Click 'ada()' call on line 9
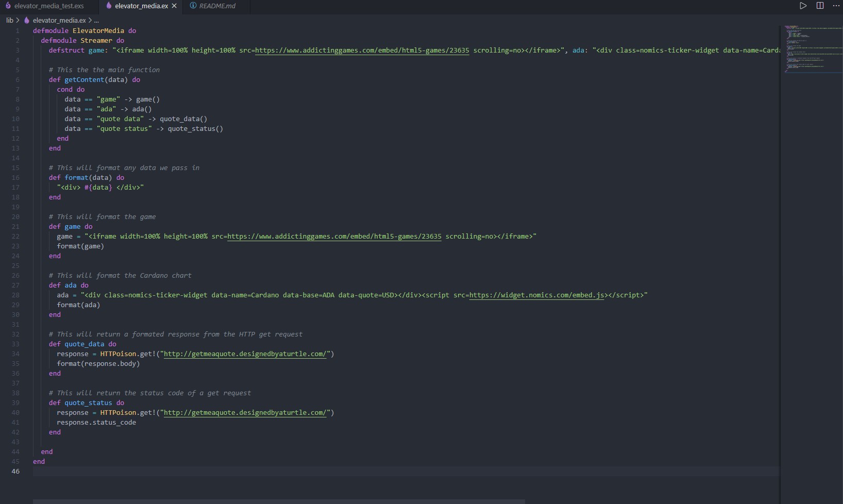Image resolution: width=843 pixels, height=504 pixels. pyautogui.click(x=142, y=109)
